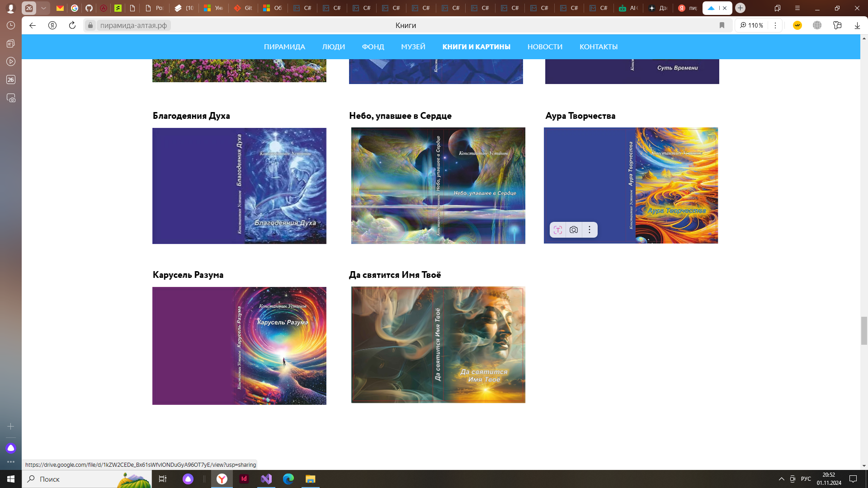The image size is (868, 488).
Task: Open three-dot menu on Аура Творчества image
Action: coord(590,230)
